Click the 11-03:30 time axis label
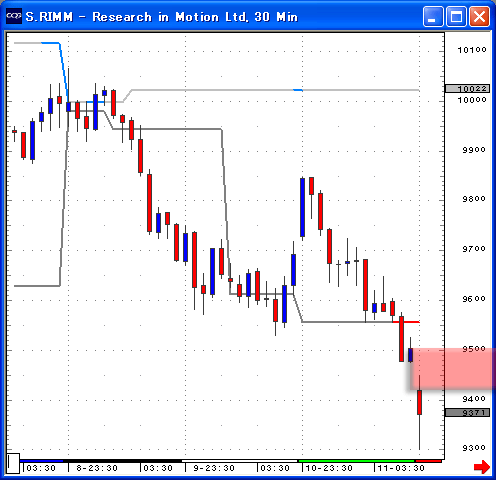 [x=401, y=468]
